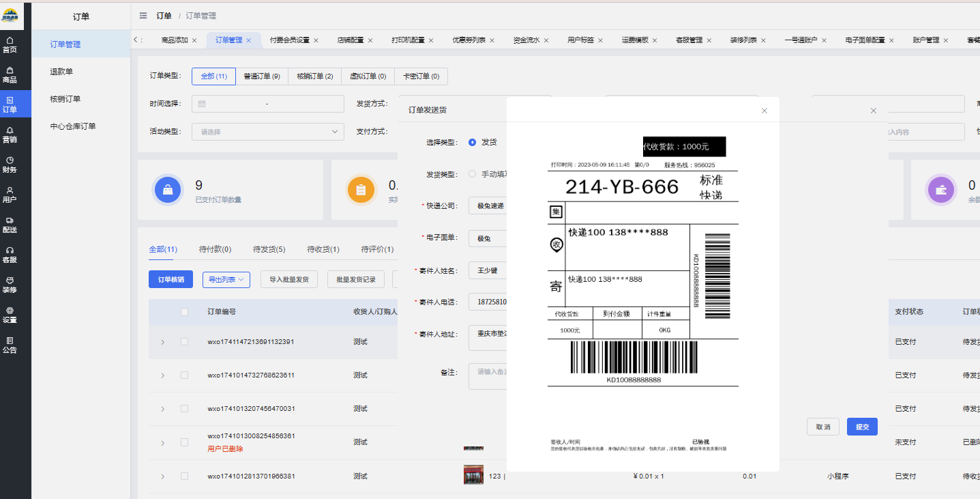Viewport: 980px width, 499px height.
Task: Close the 商品添加 tab
Action: 194,40
